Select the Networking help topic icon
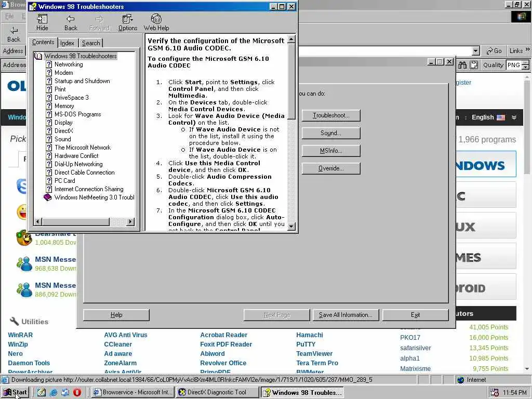 tap(49, 64)
